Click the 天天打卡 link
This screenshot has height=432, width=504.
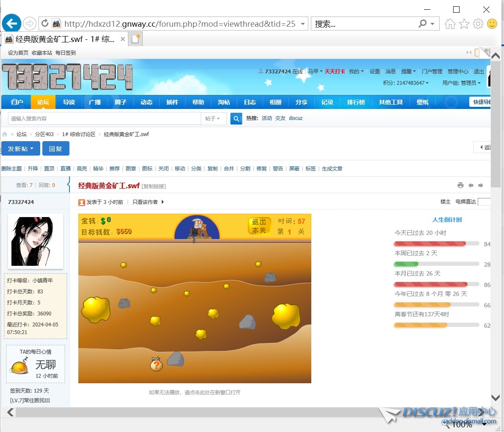click(x=335, y=71)
